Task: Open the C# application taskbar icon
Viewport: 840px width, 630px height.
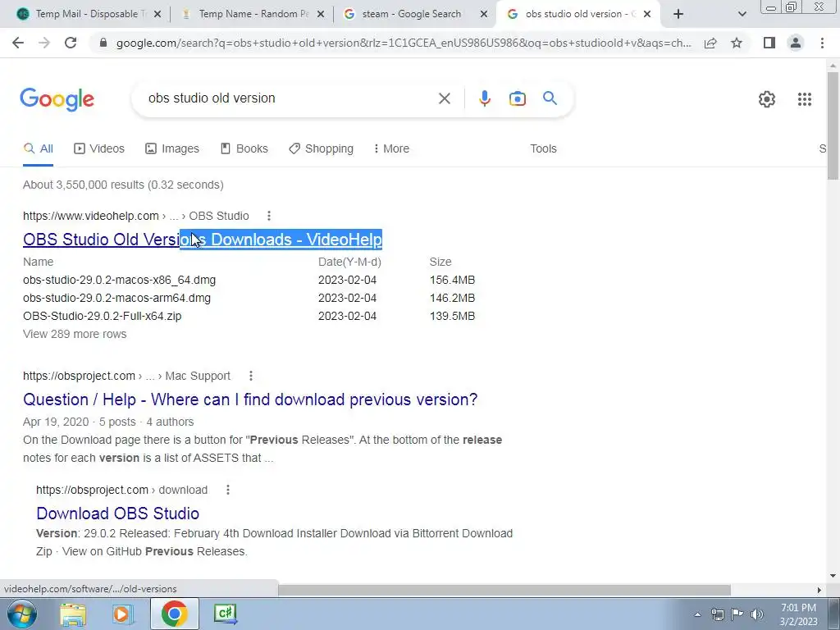Action: pyautogui.click(x=225, y=614)
